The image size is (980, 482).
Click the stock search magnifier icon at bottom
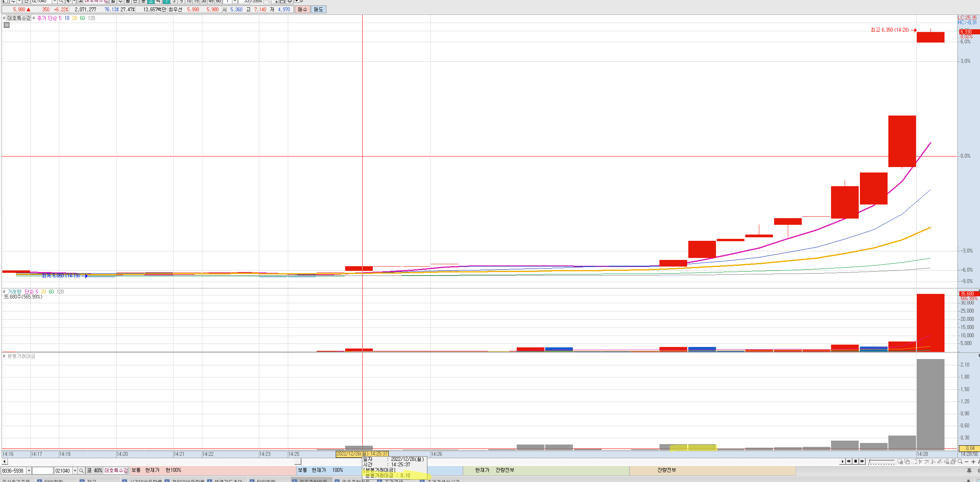82,471
